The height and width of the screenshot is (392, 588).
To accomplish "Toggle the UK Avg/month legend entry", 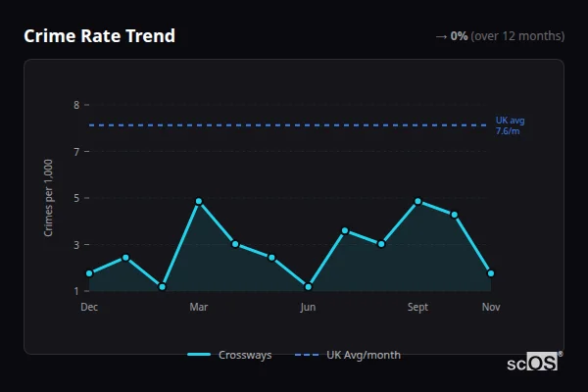I will (348, 355).
